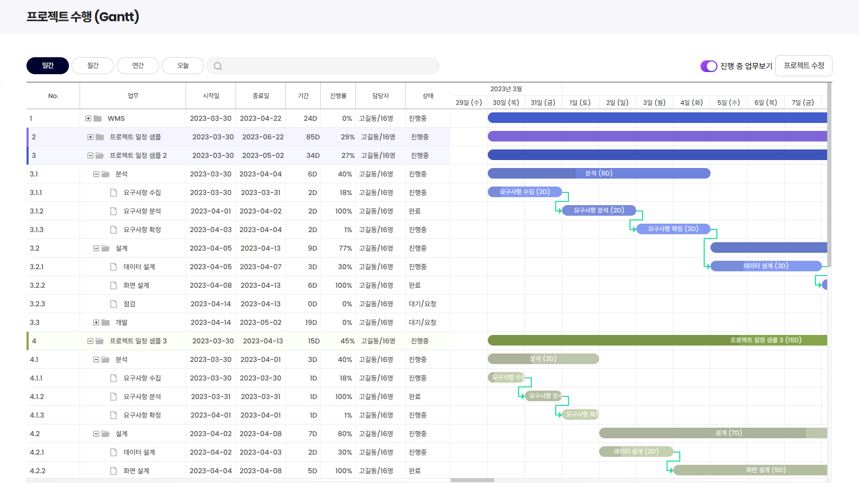Collapse the 4.1 분석 group

tap(96, 360)
